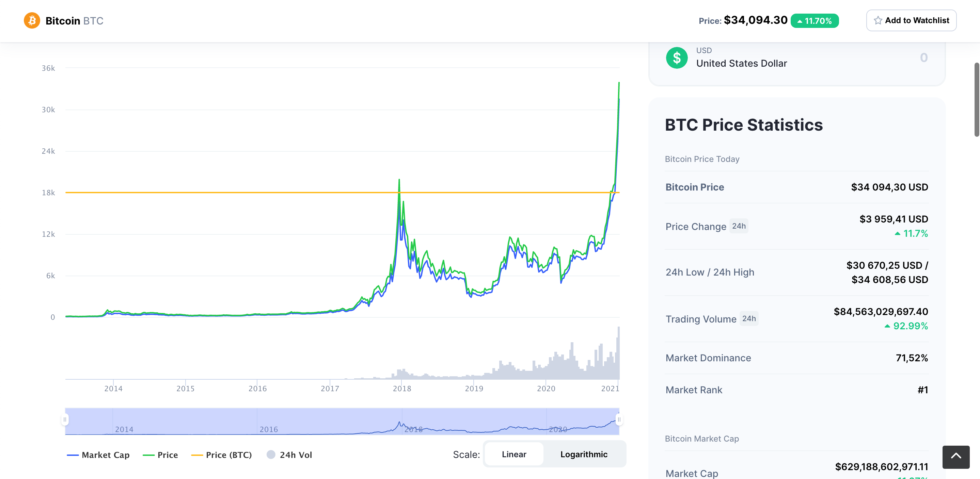Toggle the Market Cap series in legend
The image size is (980, 479).
(x=98, y=455)
